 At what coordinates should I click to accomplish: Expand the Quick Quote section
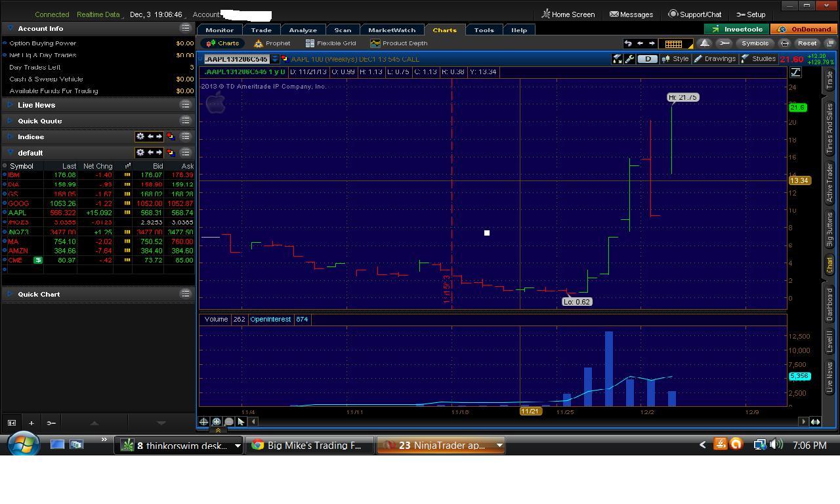(x=10, y=121)
